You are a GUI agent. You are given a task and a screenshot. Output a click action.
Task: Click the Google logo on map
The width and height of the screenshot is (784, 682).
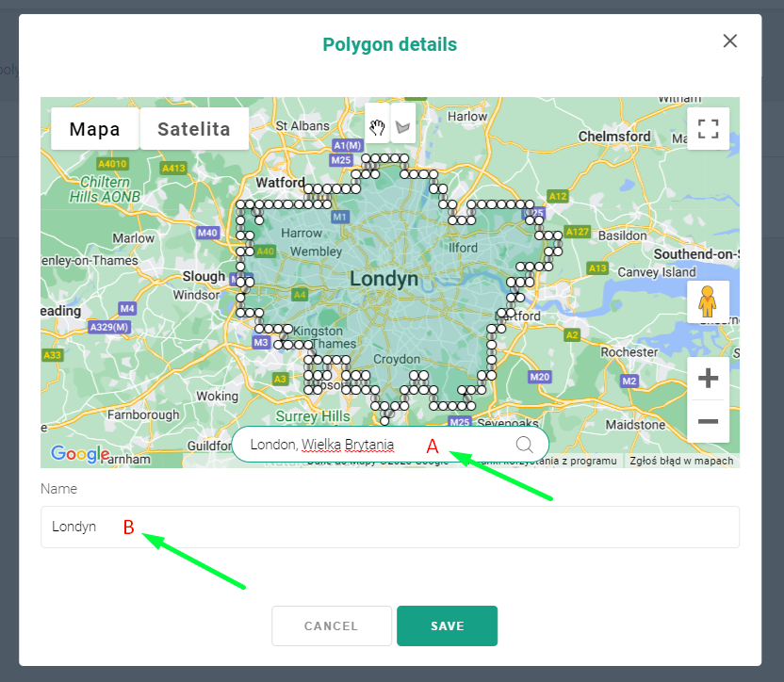[80, 454]
